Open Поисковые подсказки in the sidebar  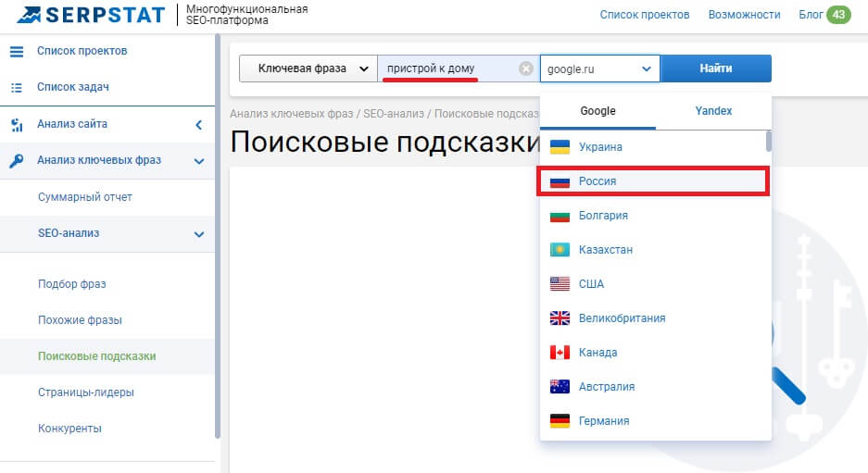[x=97, y=356]
